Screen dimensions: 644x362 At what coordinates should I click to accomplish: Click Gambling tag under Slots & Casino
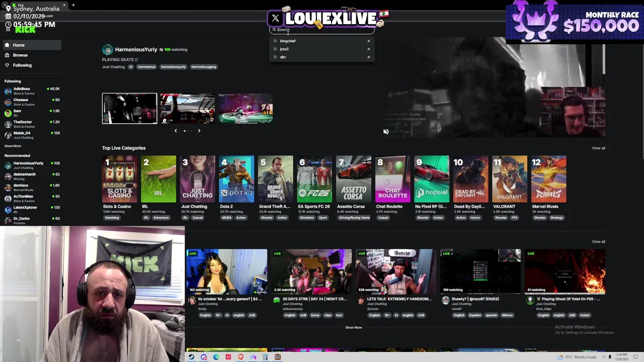[112, 218]
